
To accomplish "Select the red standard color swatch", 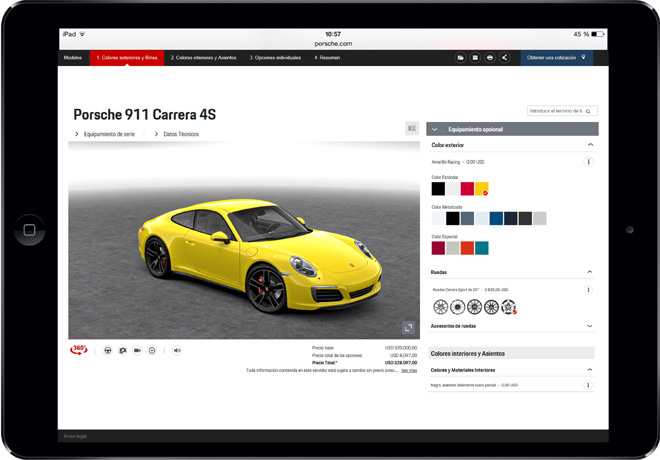I will pos(467,188).
